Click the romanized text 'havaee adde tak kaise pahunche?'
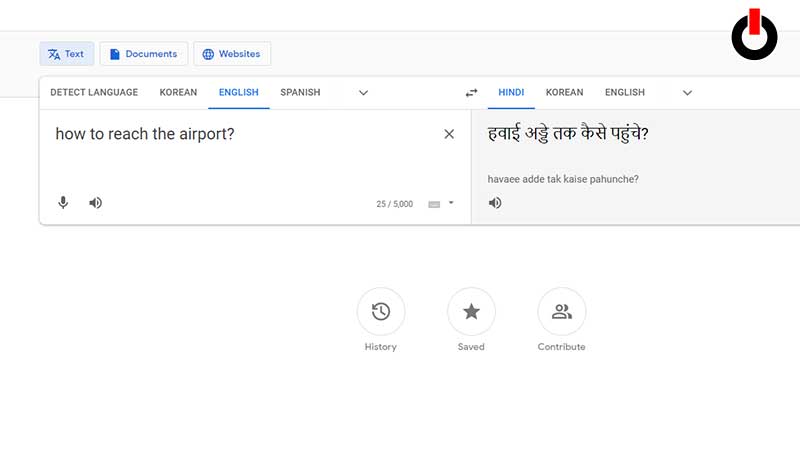 coord(563,179)
